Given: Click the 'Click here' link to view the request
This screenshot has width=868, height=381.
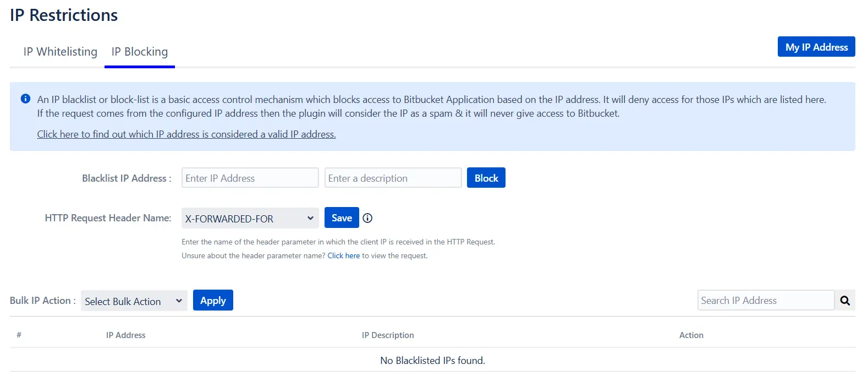Looking at the screenshot, I should (344, 255).
